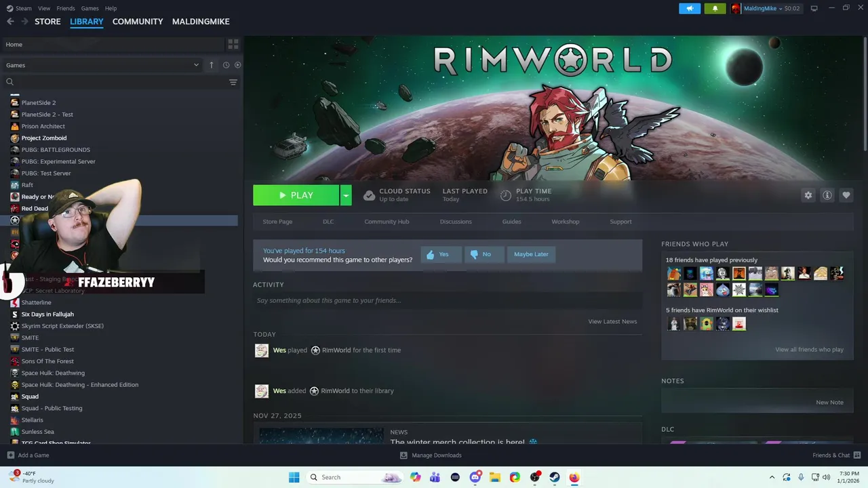Click inside the library search field

pyautogui.click(x=122, y=82)
